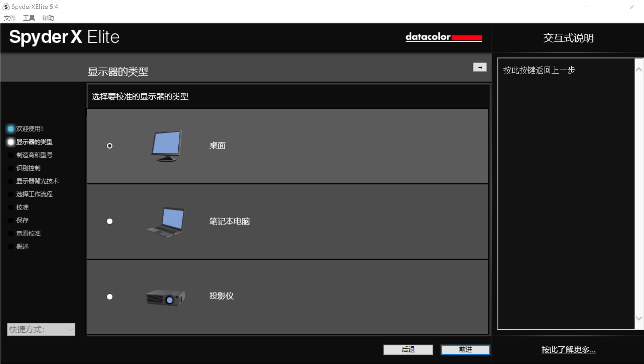This screenshot has height=364, width=644.
Task: Click the 后退 back button
Action: pos(408,350)
